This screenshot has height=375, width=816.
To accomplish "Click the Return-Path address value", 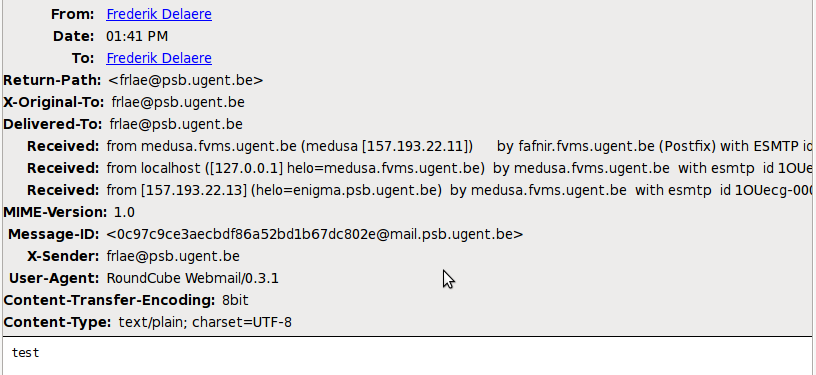I will 186,80.
